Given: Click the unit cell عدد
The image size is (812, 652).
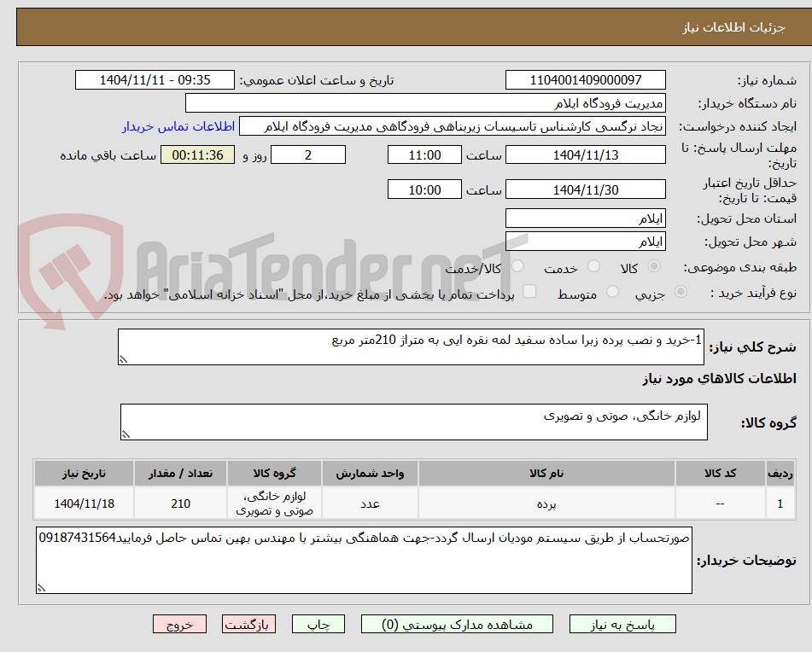Looking at the screenshot, I should (x=370, y=504).
